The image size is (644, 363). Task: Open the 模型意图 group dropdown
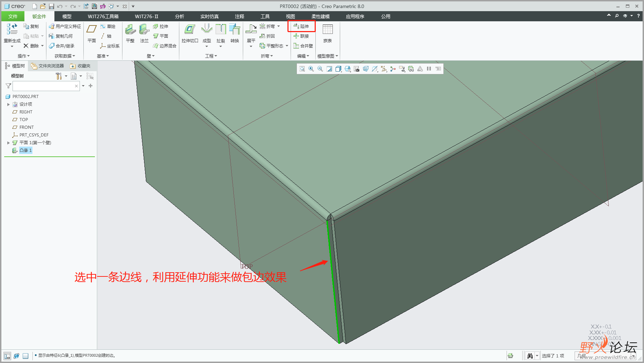(328, 56)
